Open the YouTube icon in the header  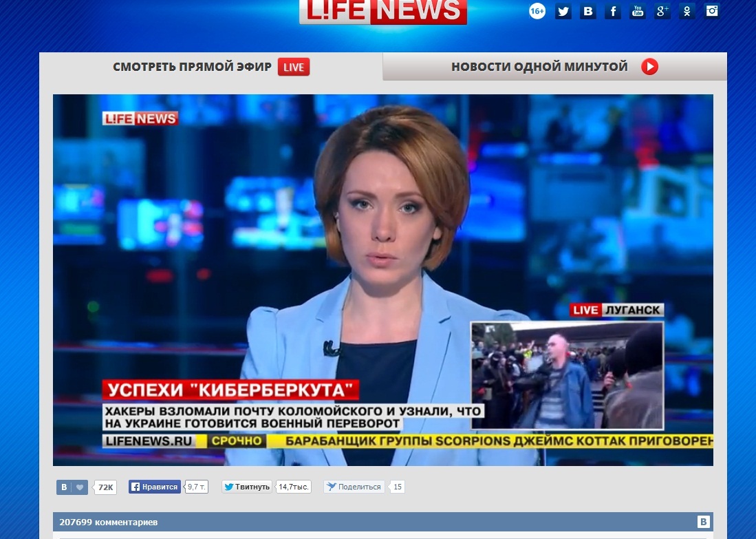(x=638, y=11)
